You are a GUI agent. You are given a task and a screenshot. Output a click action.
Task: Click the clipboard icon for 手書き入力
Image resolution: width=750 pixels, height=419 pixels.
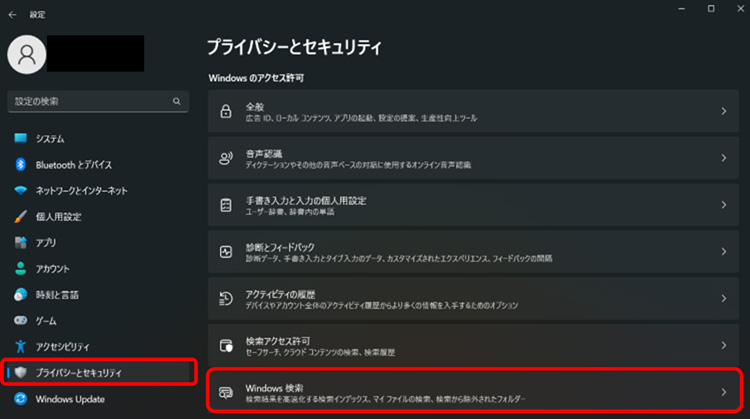(226, 205)
